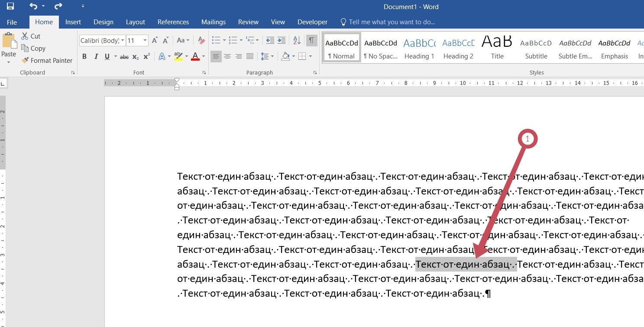Toggle bold formatting
This screenshot has width=644, height=327.
coord(84,56)
